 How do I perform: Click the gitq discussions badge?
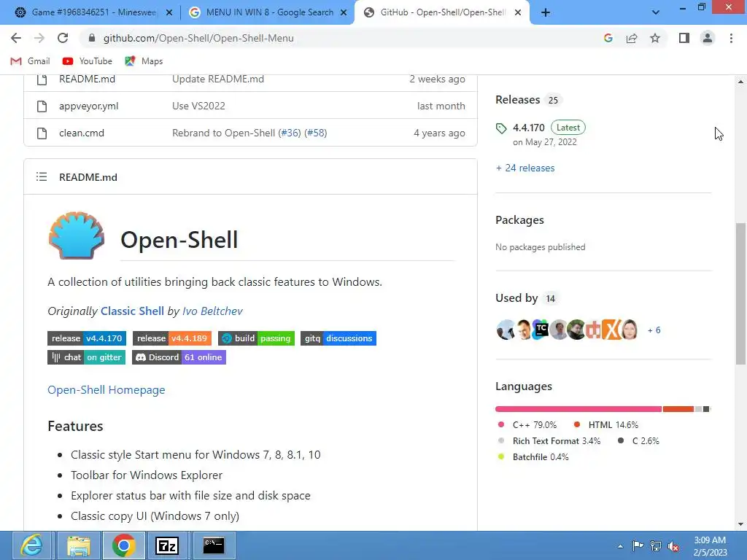pos(338,338)
